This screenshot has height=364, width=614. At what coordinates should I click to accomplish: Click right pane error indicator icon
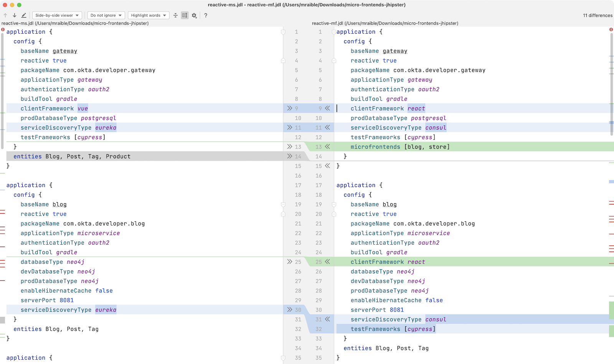point(611,30)
